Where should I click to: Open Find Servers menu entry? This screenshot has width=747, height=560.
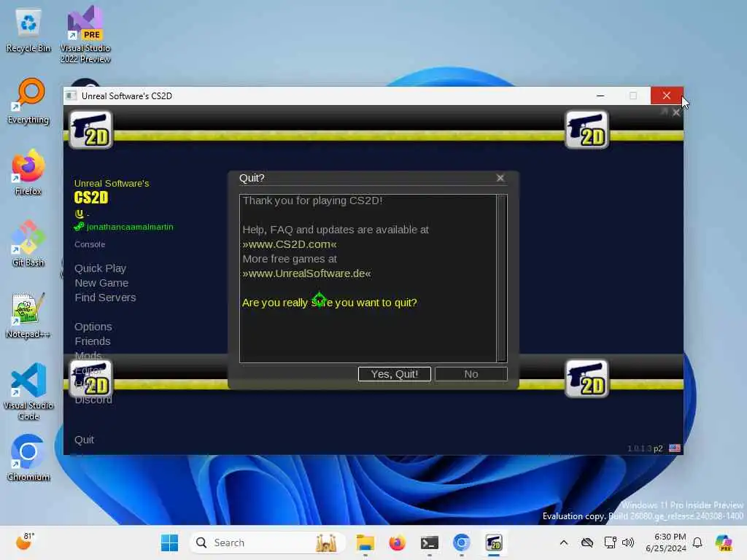(105, 297)
